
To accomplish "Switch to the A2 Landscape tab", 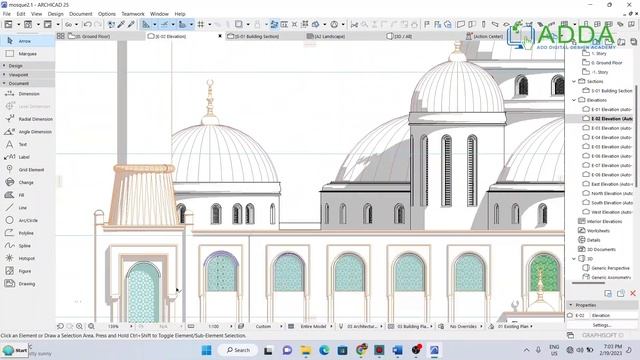I will [345, 36].
